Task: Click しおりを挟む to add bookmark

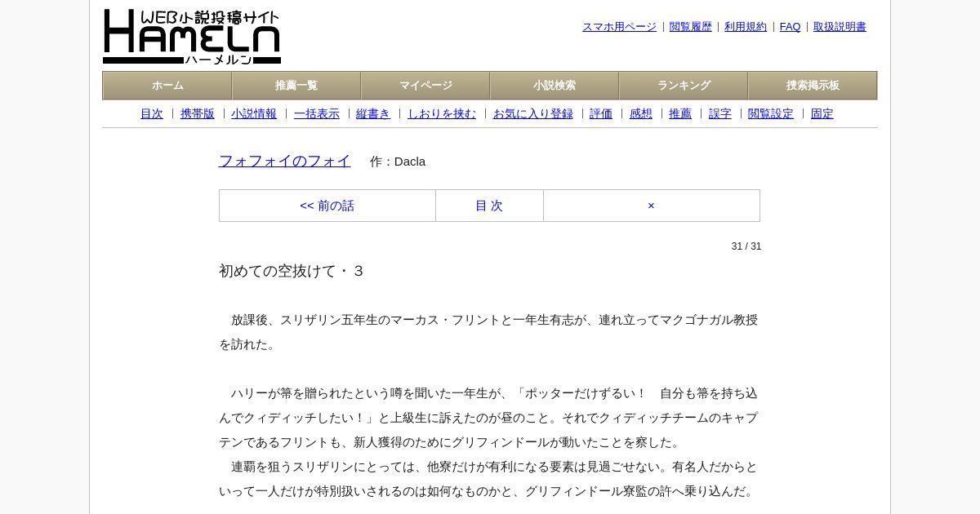Action: point(442,114)
